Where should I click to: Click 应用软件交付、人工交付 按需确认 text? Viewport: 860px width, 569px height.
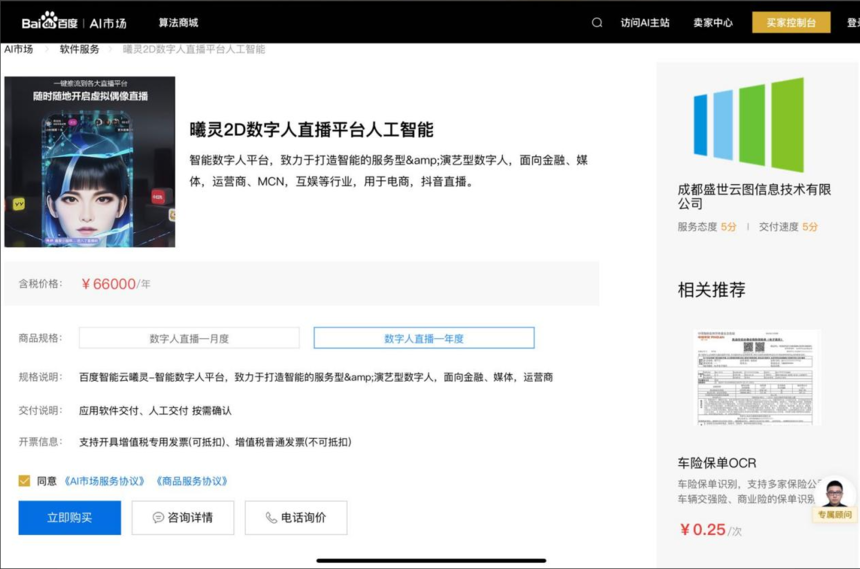[155, 410]
